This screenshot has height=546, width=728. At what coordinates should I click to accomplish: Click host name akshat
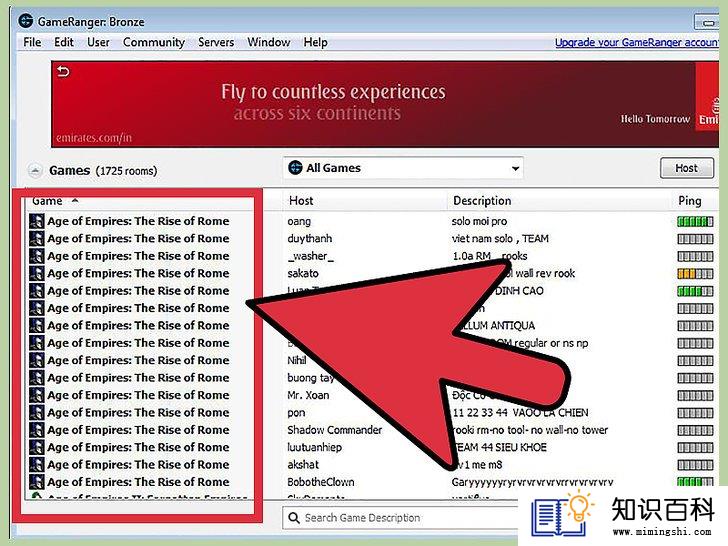pyautogui.click(x=303, y=465)
